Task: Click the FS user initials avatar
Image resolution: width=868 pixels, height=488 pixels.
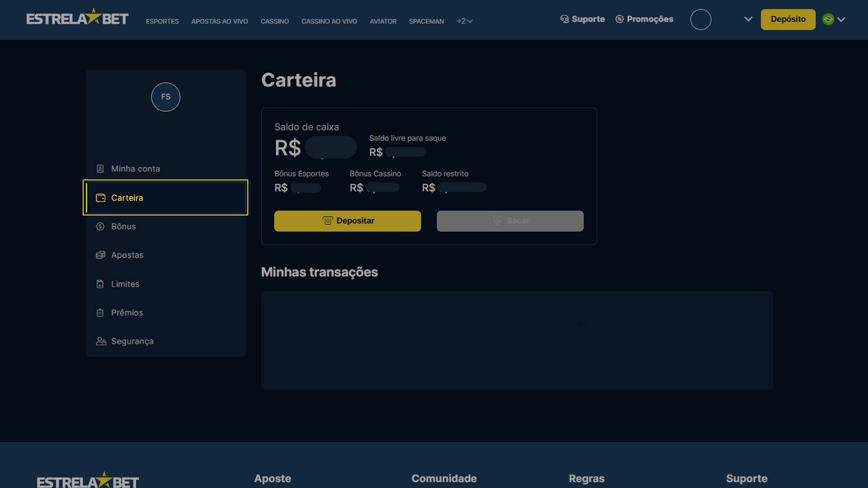Action: 165,97
